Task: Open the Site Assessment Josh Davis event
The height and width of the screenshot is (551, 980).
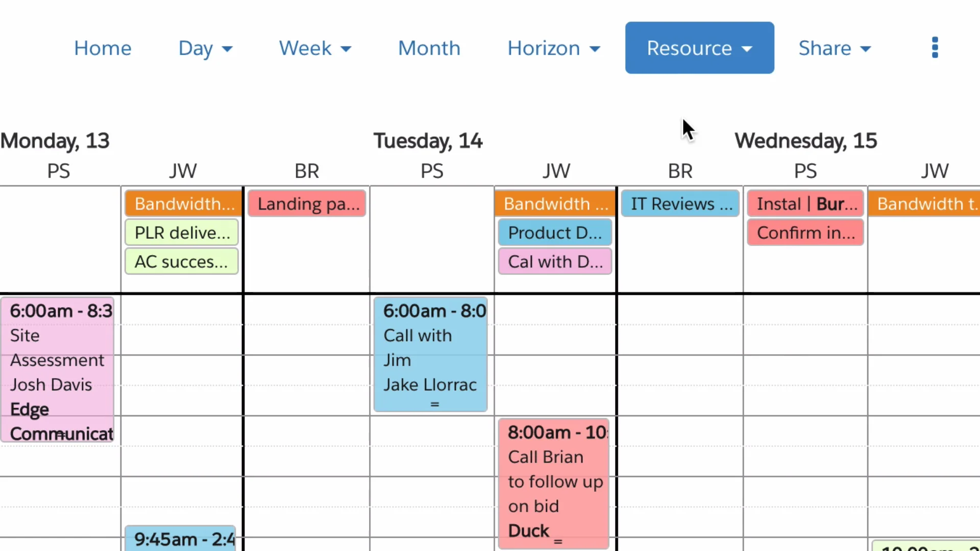Action: [57, 367]
